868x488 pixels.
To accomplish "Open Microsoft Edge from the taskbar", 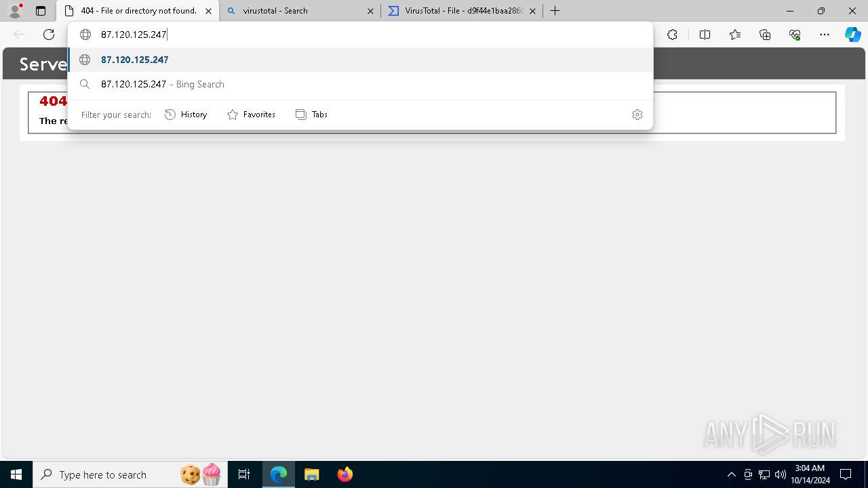I will (x=279, y=474).
